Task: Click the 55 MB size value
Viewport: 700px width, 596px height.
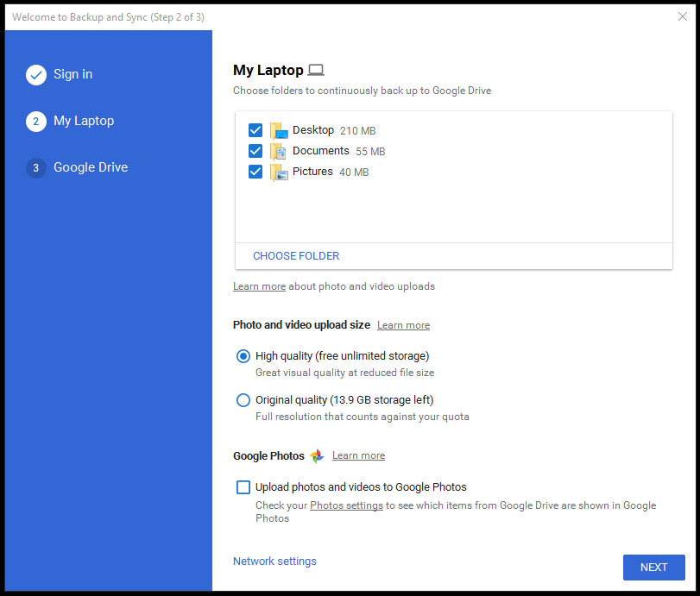Action: coord(370,152)
